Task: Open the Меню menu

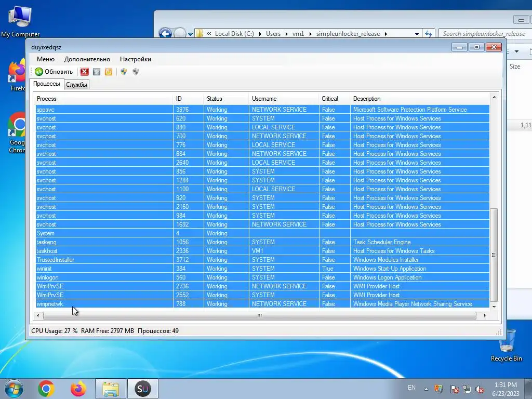Action: [46, 59]
